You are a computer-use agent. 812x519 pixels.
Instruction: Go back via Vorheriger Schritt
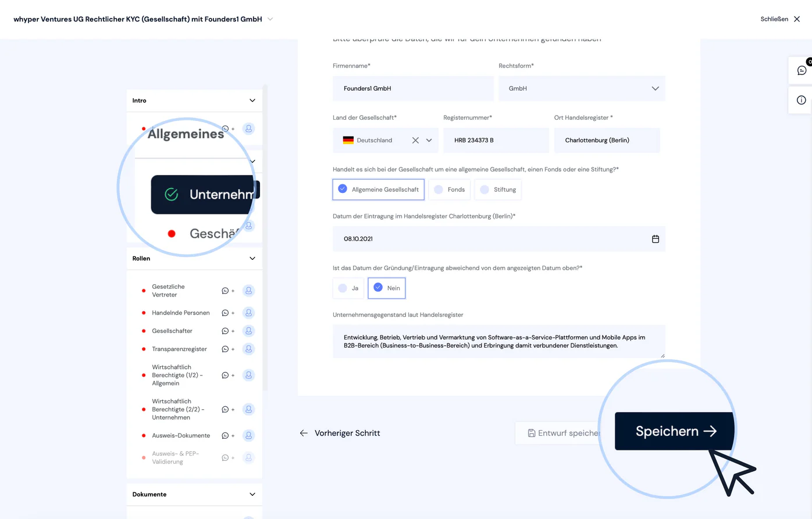coord(340,433)
